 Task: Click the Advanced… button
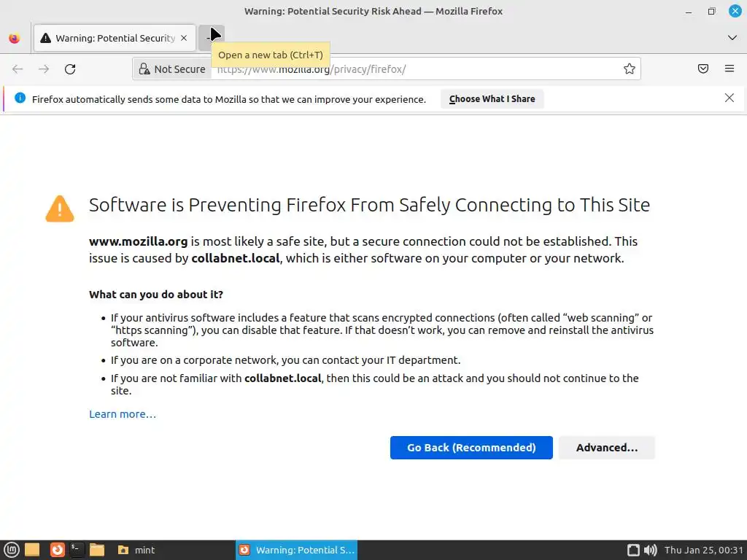(x=606, y=448)
